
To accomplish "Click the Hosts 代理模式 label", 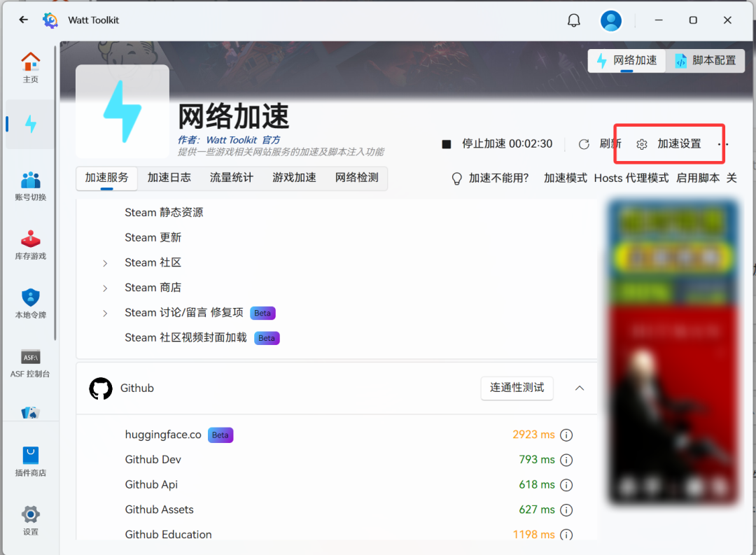I will point(631,178).
